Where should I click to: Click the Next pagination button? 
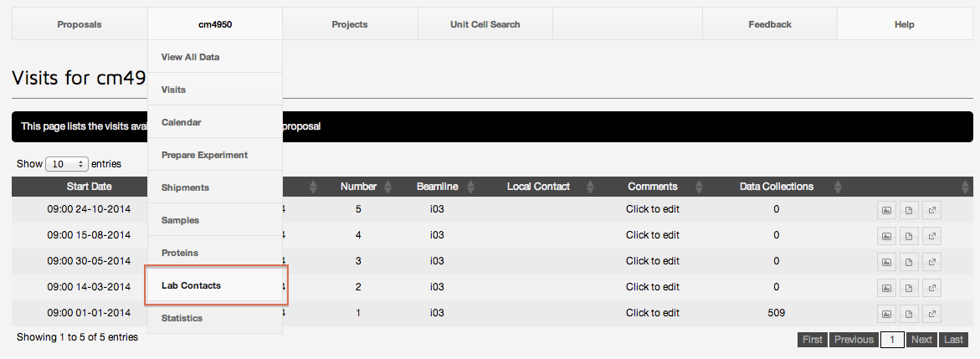921,340
